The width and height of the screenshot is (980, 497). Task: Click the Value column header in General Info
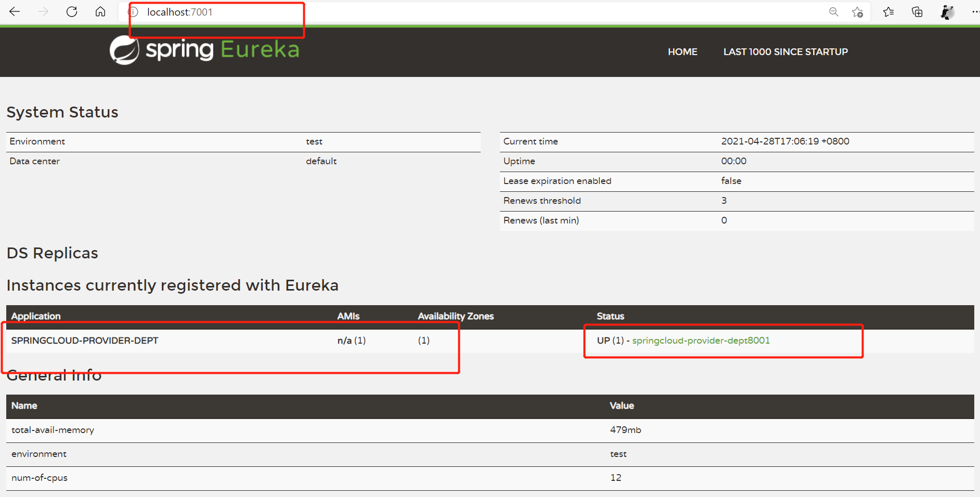pyautogui.click(x=622, y=406)
